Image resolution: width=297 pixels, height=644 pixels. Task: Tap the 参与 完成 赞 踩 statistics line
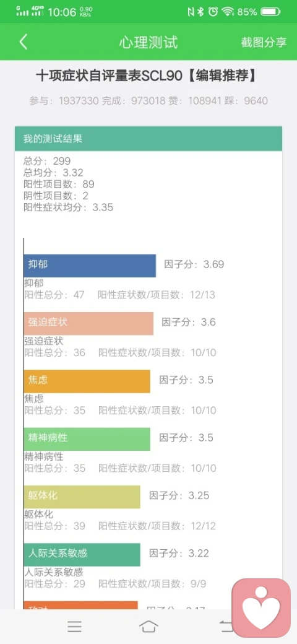point(148,100)
